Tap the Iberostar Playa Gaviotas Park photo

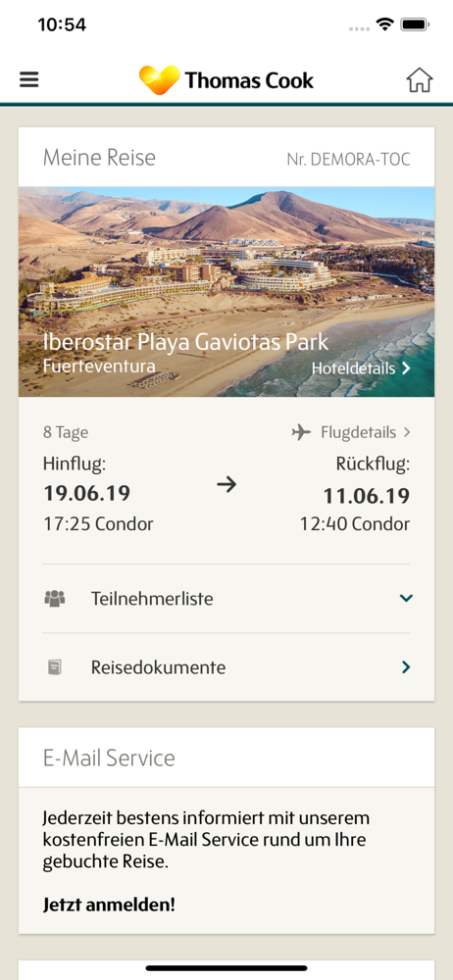tap(226, 292)
